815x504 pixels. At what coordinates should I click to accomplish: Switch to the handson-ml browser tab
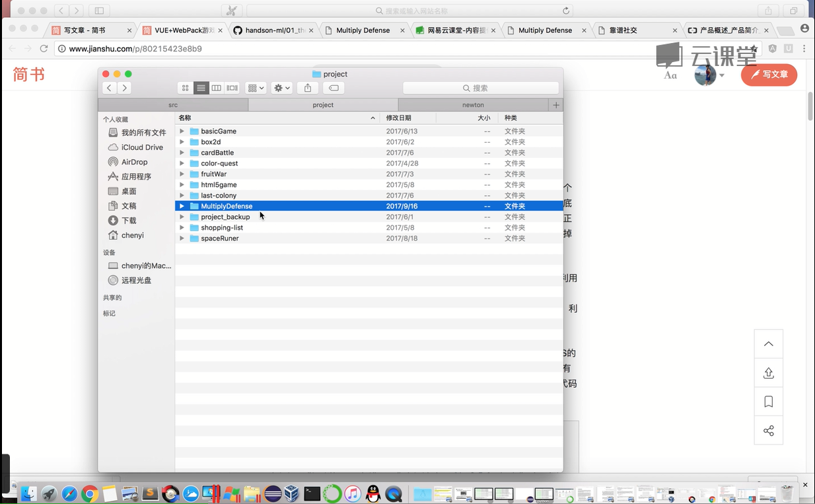coord(273,30)
